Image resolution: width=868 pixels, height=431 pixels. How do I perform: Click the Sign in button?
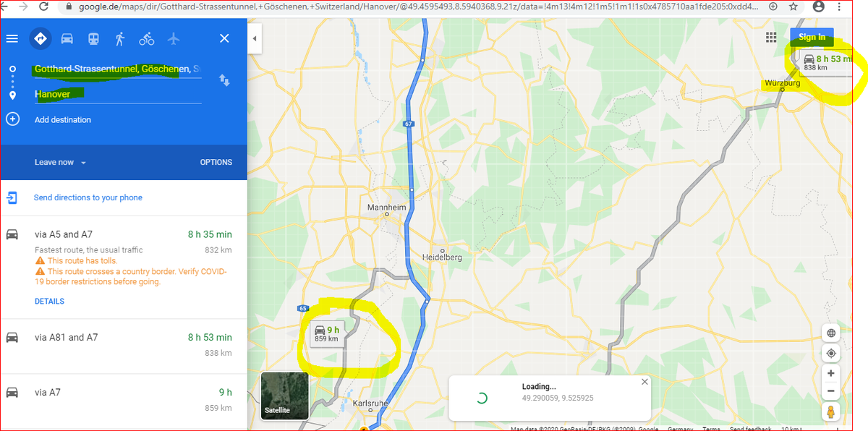[812, 38]
